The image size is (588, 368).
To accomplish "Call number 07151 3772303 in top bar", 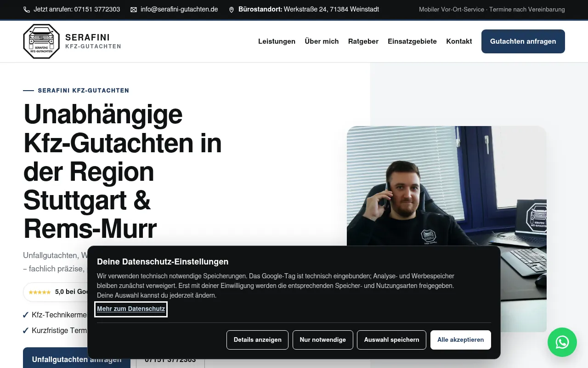I will (77, 9).
